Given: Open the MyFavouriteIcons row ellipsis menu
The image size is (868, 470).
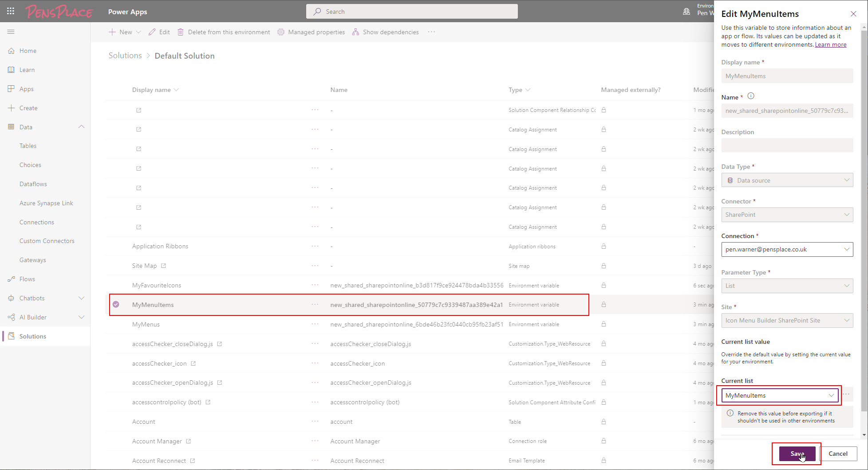Looking at the screenshot, I should [315, 285].
